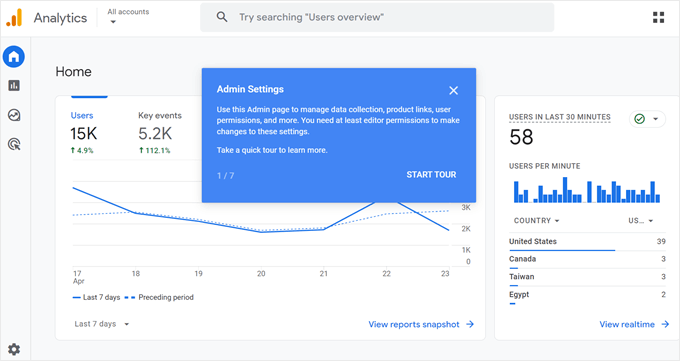Click the START TOUR button
680x361 pixels.
click(431, 174)
